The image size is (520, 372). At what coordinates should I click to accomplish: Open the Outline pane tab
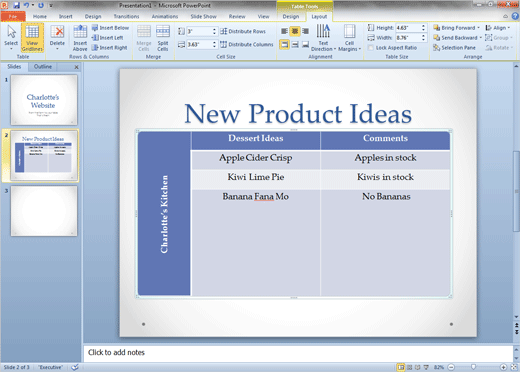tap(43, 67)
